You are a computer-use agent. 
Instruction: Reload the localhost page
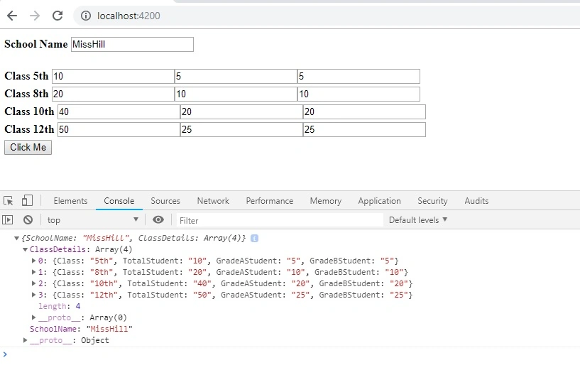click(58, 16)
